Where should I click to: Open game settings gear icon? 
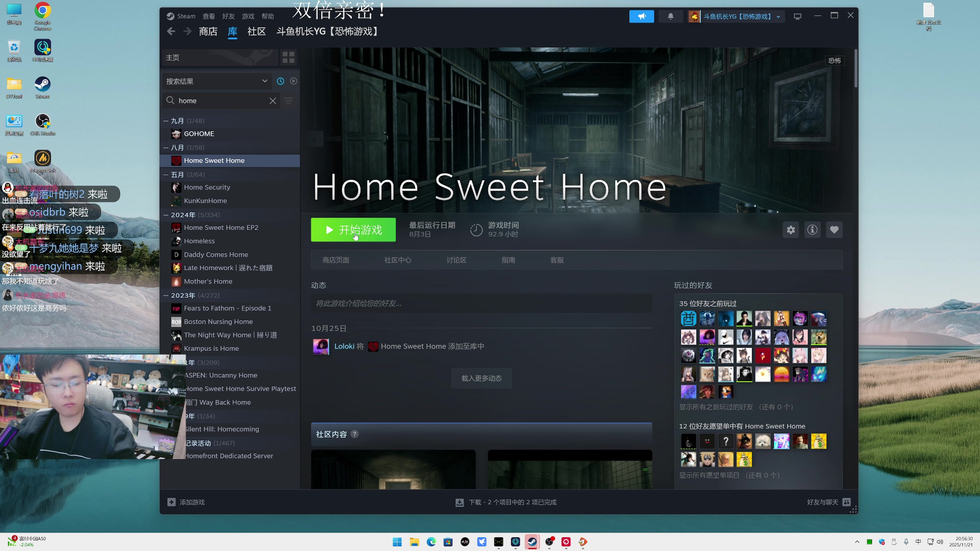click(x=791, y=230)
